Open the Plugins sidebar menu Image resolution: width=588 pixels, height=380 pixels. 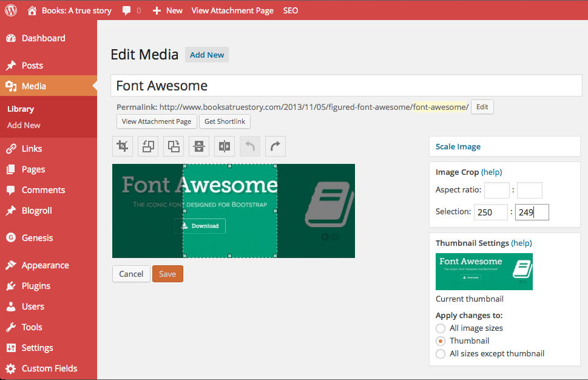coord(36,286)
